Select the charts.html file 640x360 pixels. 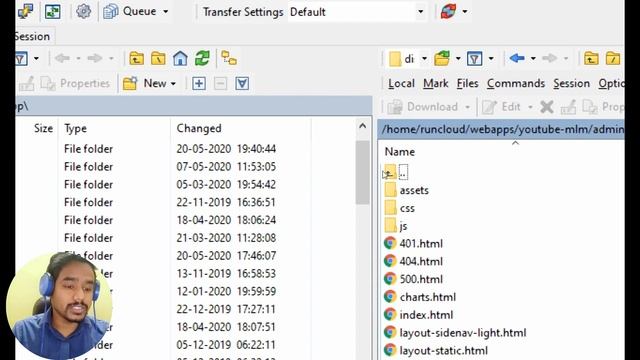(x=420, y=297)
